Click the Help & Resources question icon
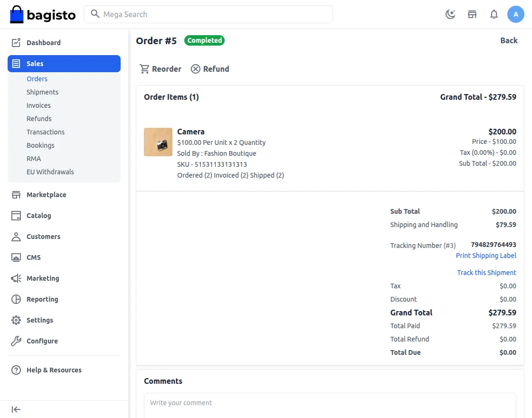 coord(16,370)
